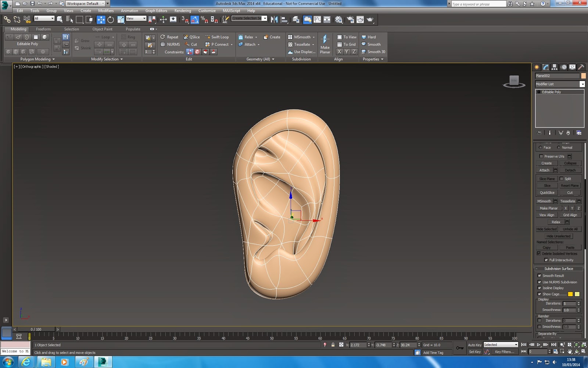Open the Modifier List dropdown

click(x=582, y=84)
